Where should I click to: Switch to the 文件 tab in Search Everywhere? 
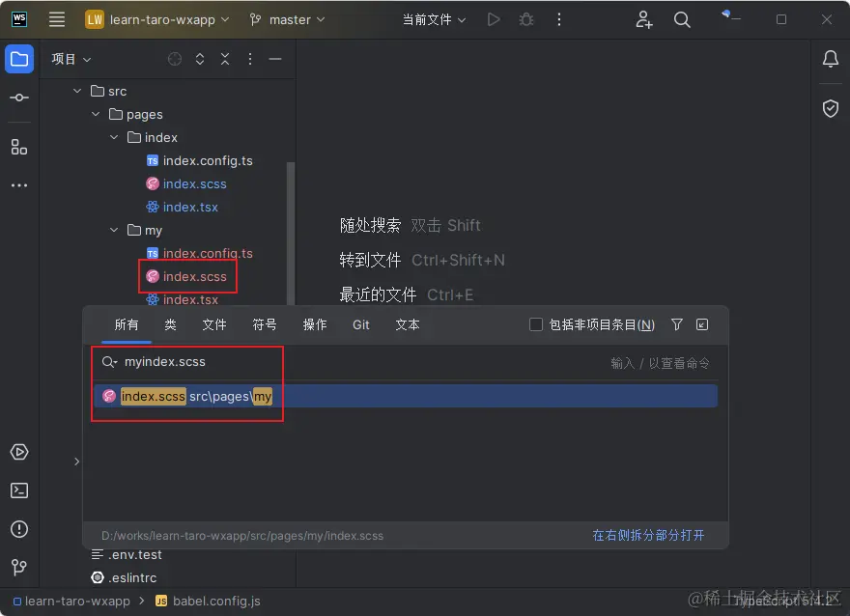tap(214, 324)
